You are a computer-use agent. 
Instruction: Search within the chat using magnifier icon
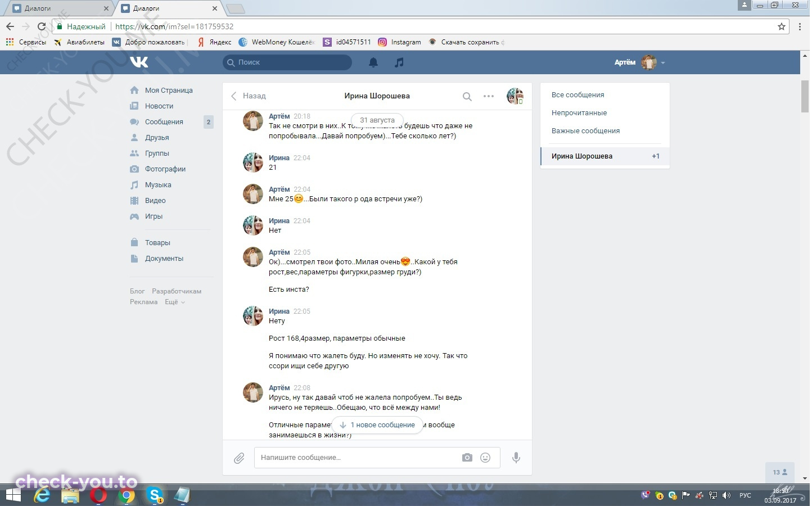pyautogui.click(x=467, y=97)
